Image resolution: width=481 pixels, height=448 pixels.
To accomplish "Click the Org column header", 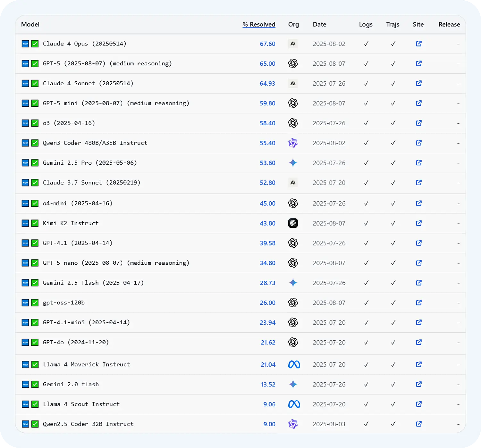I will pos(293,24).
